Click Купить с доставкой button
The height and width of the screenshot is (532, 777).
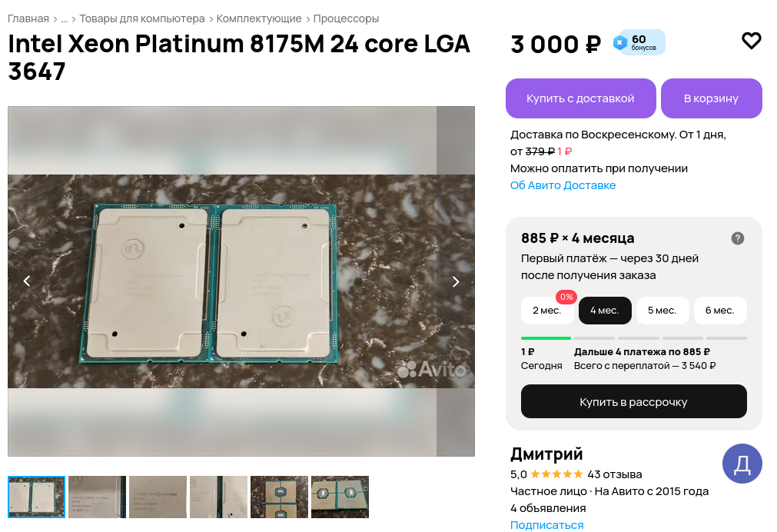580,98
